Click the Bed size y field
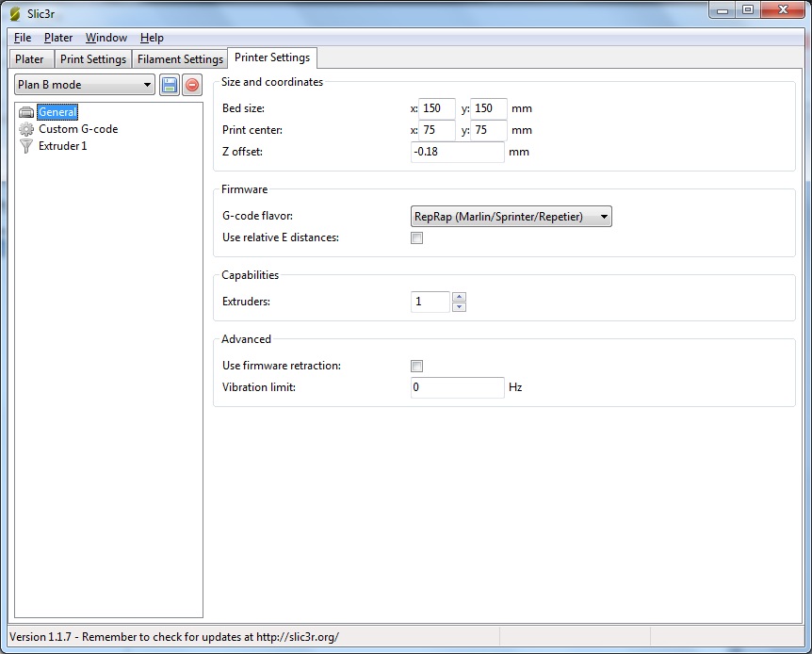The height and width of the screenshot is (654, 812). (488, 108)
